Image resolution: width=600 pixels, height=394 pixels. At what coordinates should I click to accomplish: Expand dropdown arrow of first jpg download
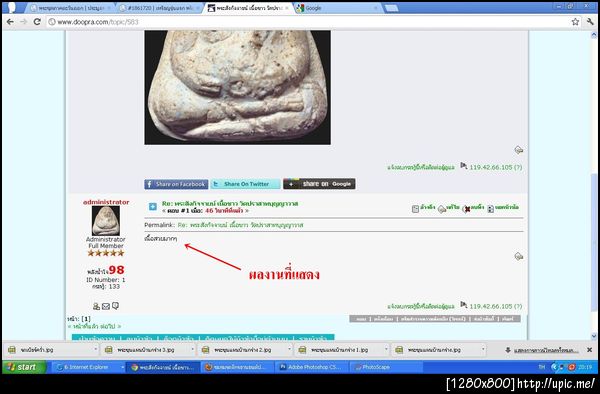95,350
